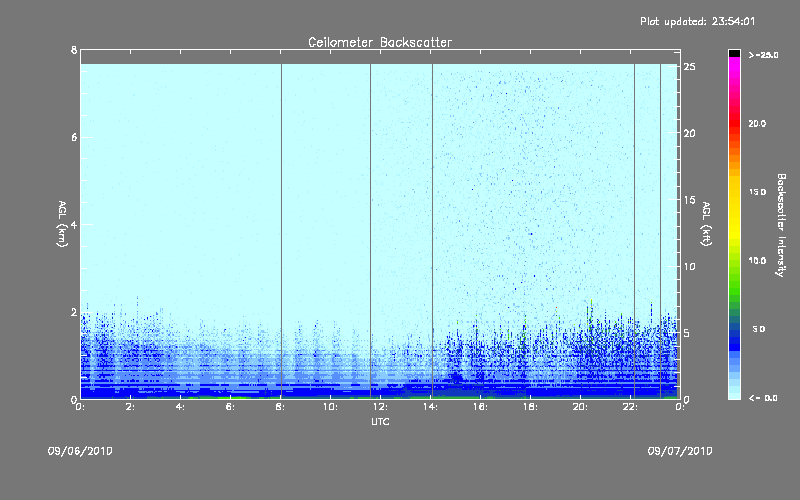
Task: Click the '2' tick on the km axis
Action: 74,312
